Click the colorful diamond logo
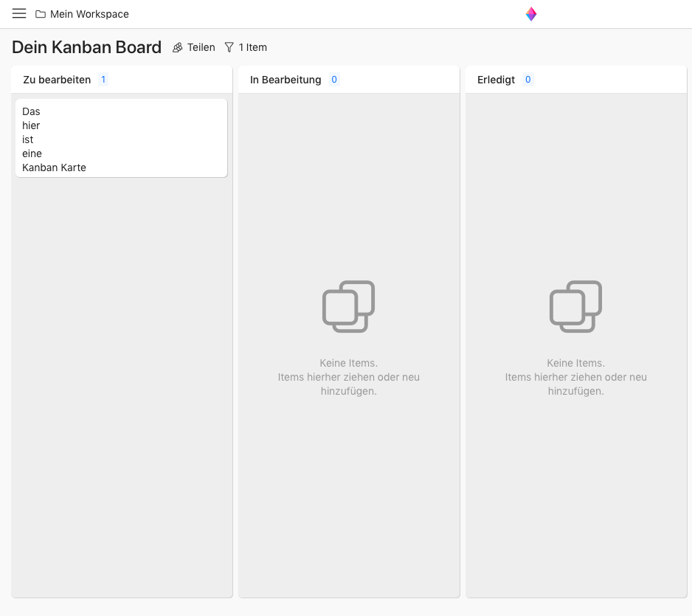Viewport: 692px width, 616px height. [x=531, y=14]
